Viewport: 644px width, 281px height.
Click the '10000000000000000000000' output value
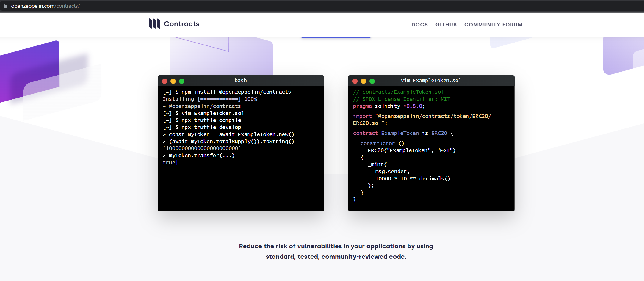click(202, 148)
